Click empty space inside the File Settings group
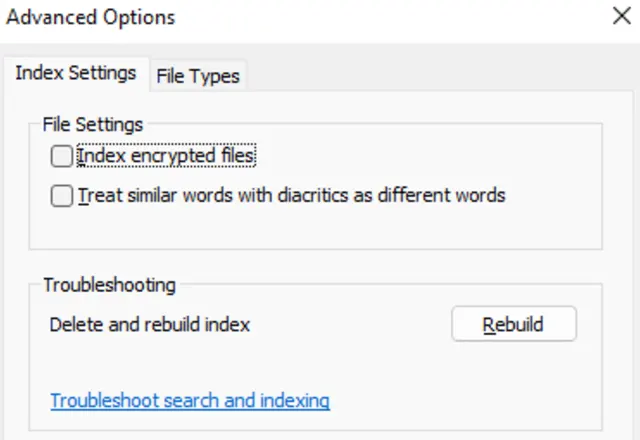 (400, 228)
